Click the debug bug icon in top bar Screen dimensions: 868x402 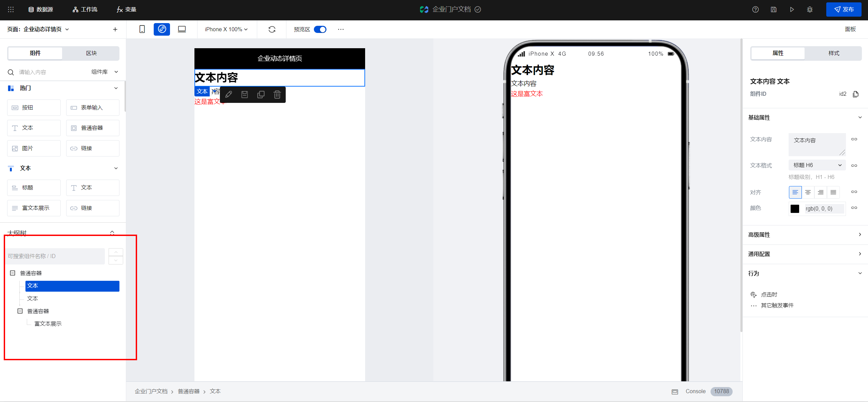pyautogui.click(x=810, y=10)
